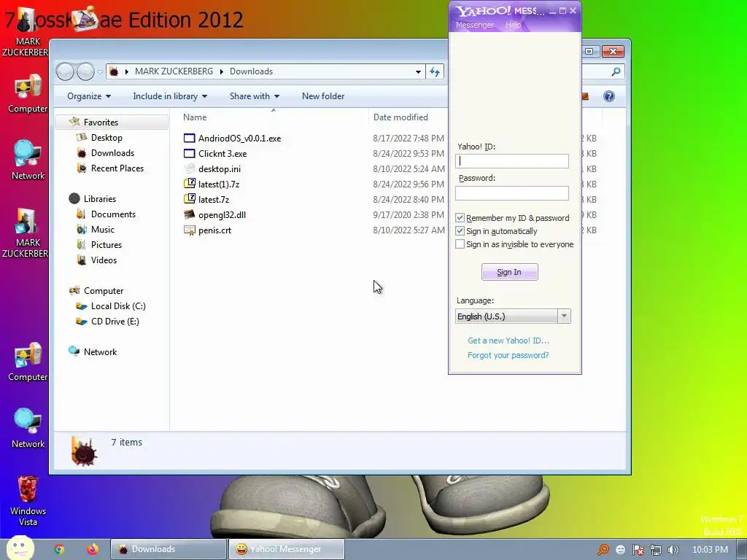Sort by the Date modified column header
The image size is (747, 560).
tap(400, 117)
